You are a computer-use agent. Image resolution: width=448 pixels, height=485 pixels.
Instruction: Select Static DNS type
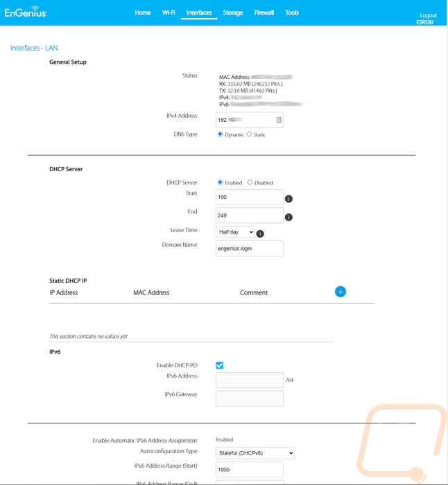pos(250,134)
